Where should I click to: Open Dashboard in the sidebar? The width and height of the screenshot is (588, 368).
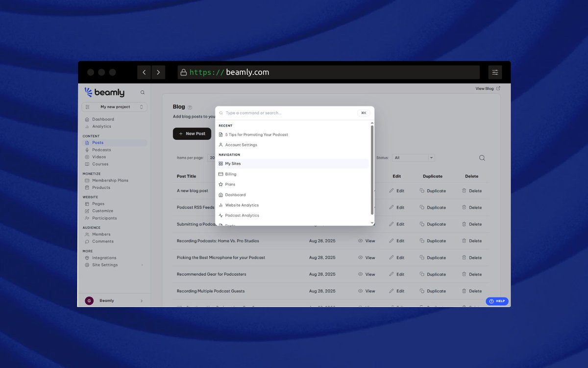click(x=103, y=119)
